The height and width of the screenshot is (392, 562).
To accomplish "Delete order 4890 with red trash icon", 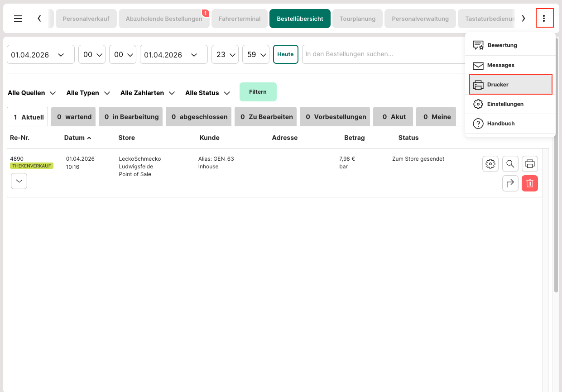I will point(530,183).
